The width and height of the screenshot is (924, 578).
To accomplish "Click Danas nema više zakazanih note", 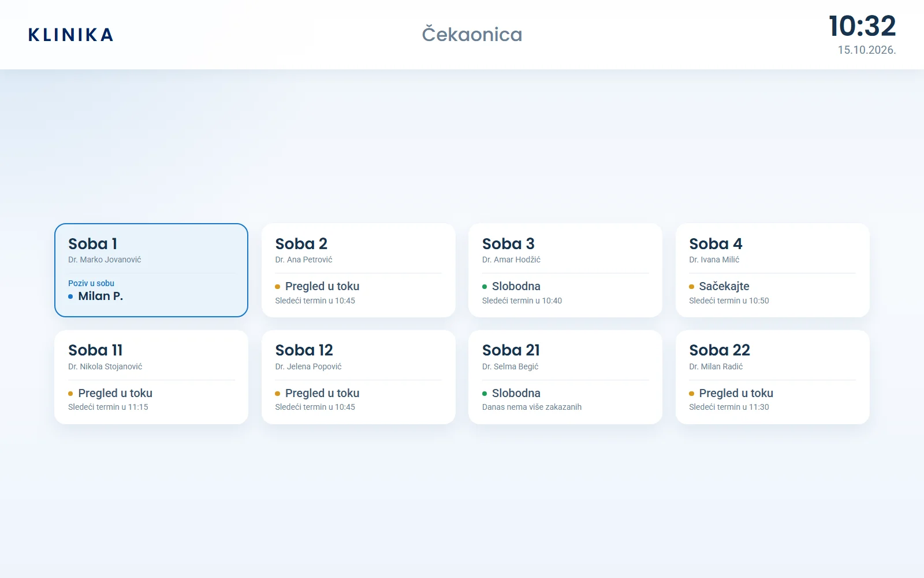I will [532, 407].
